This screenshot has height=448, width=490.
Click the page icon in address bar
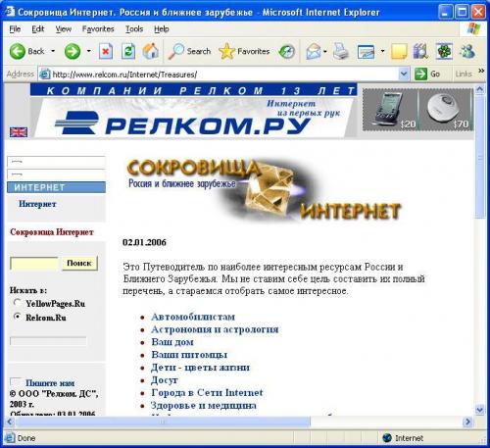(x=44, y=75)
